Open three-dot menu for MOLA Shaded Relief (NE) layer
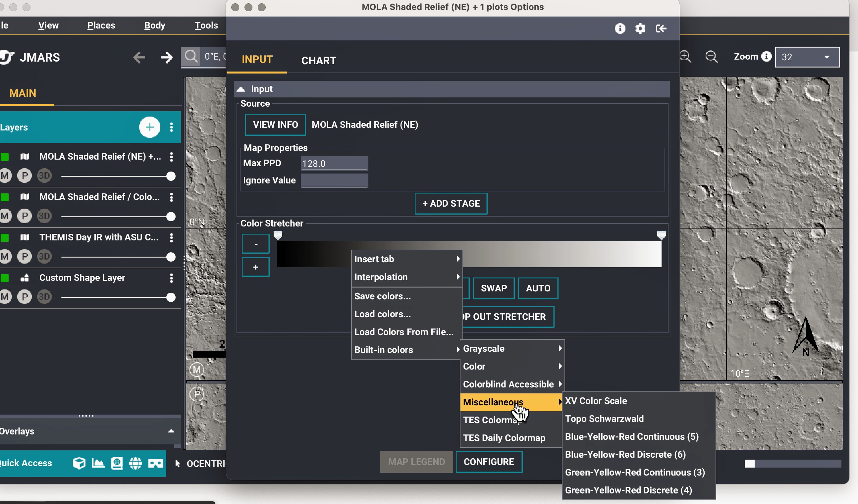The width and height of the screenshot is (858, 504). (172, 157)
